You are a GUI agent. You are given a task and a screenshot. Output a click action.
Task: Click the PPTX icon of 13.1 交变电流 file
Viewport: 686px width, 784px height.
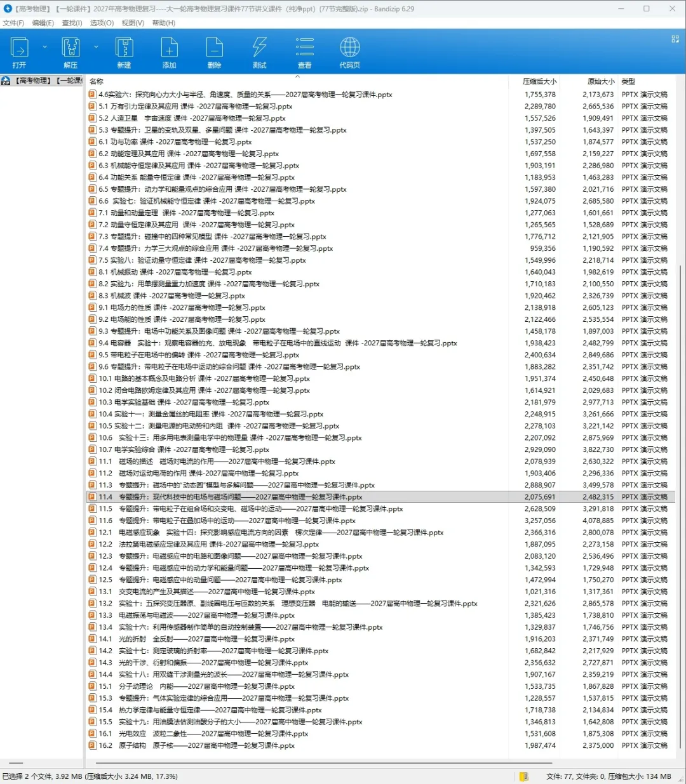(x=93, y=592)
